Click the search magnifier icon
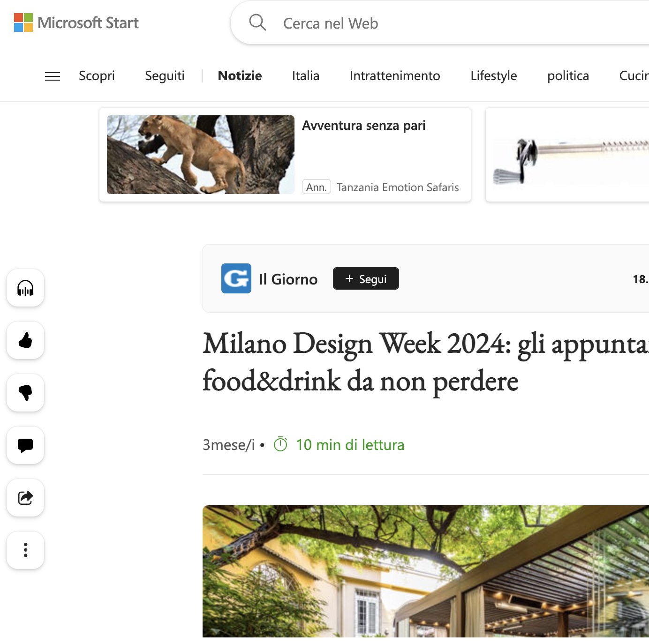649x644 pixels. click(x=257, y=22)
